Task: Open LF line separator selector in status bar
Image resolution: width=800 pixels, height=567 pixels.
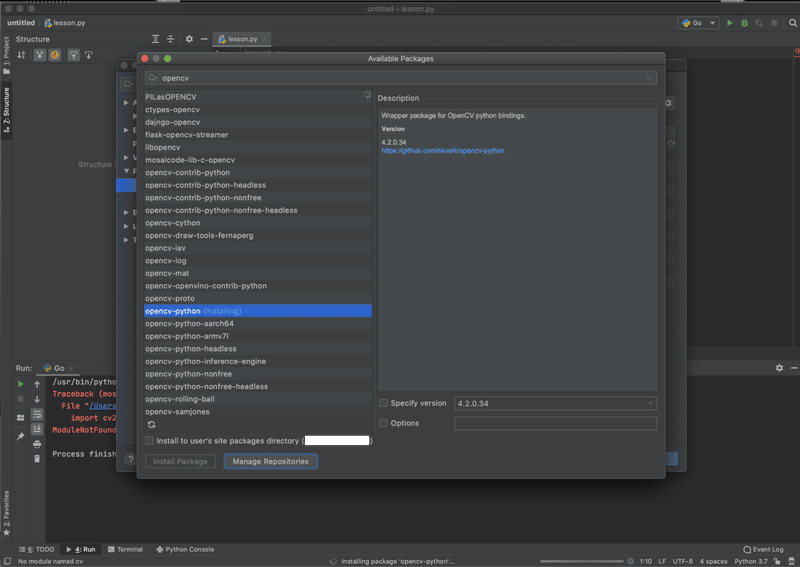Action: click(662, 561)
